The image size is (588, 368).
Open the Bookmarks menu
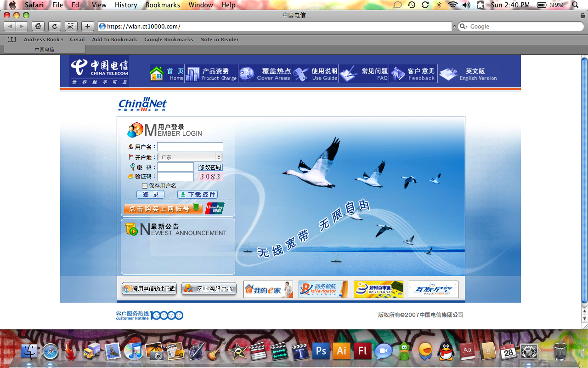coord(163,5)
